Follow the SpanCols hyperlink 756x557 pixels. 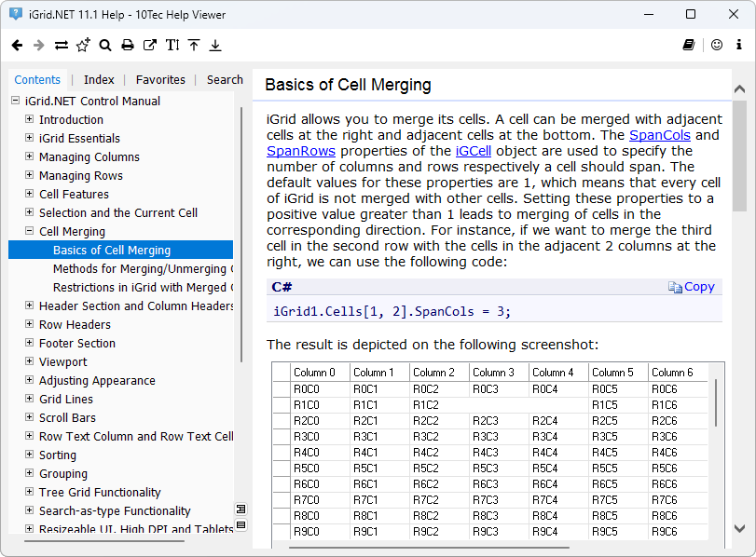coord(660,135)
